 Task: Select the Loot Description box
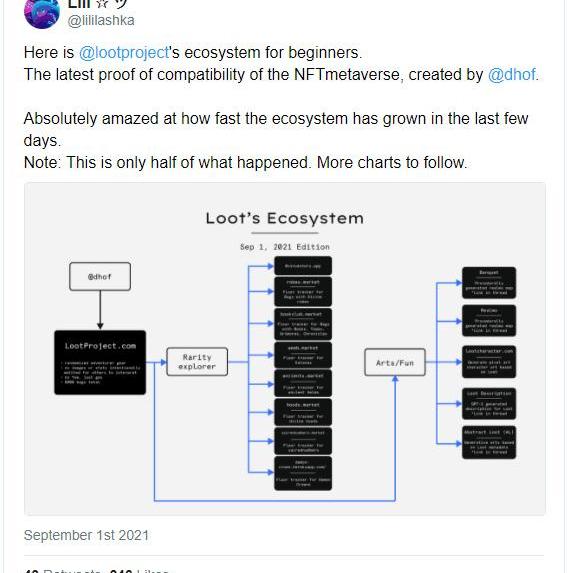point(489,404)
